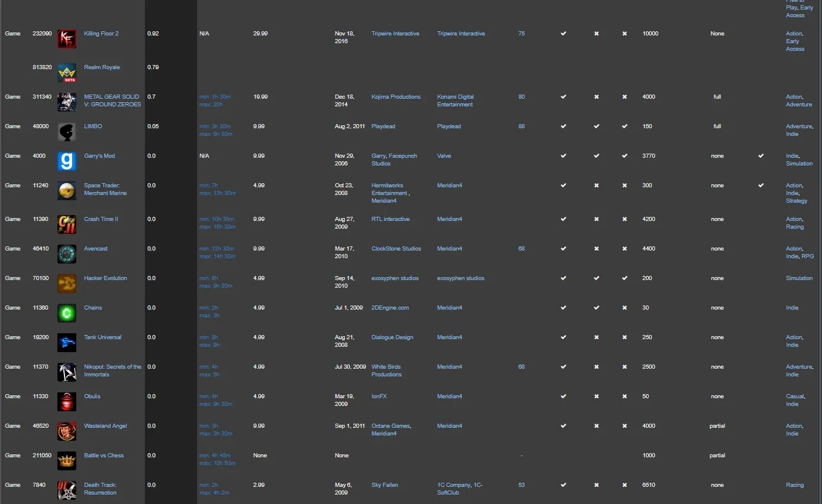Open Space Trader: Merchant Marine link
Image resolution: width=822 pixels, height=504 pixels.
[x=105, y=189]
